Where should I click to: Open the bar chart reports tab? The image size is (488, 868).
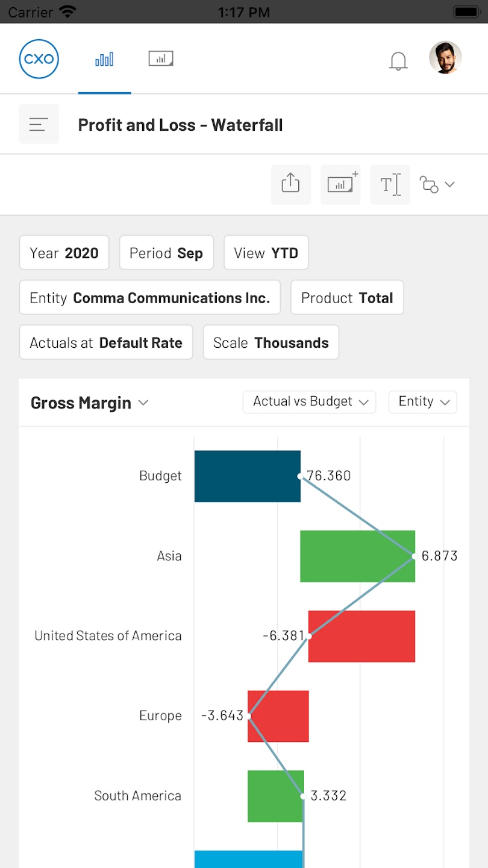pyautogui.click(x=104, y=59)
